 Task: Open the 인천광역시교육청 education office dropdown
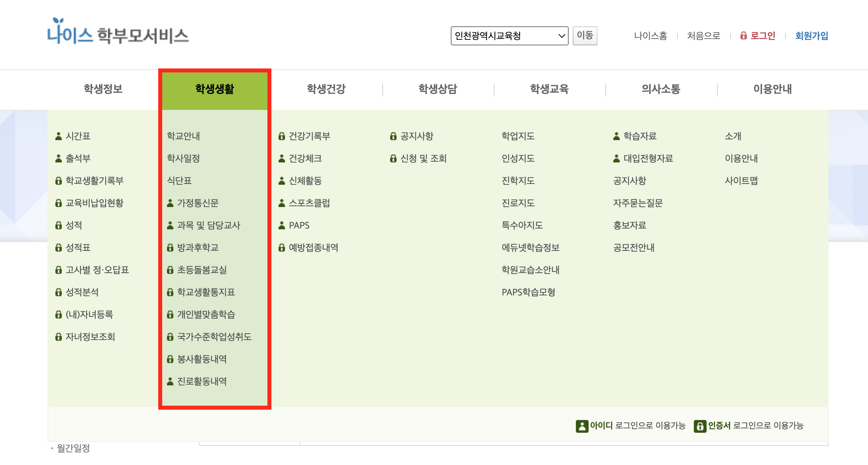click(x=509, y=36)
